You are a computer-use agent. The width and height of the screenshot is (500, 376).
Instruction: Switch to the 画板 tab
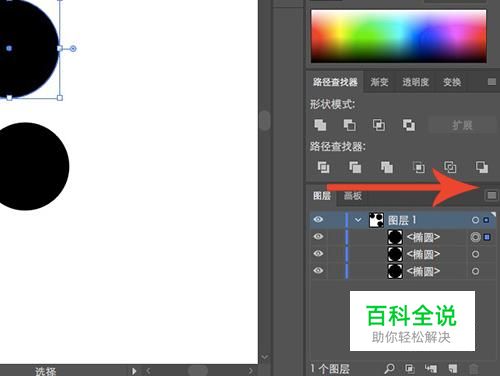(353, 196)
